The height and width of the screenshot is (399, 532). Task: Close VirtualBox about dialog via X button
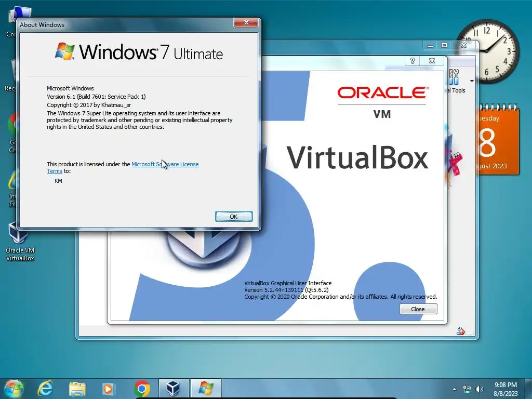(432, 61)
